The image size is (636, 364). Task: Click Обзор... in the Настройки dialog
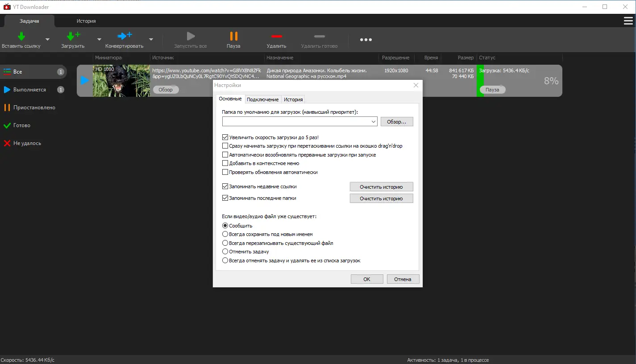pyautogui.click(x=397, y=122)
